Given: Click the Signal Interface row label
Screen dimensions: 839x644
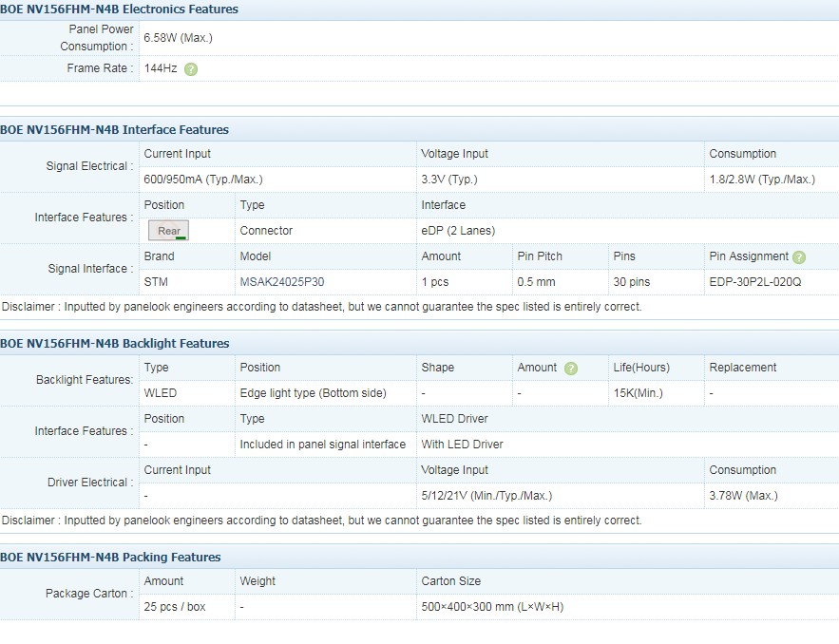Looking at the screenshot, I should [90, 269].
